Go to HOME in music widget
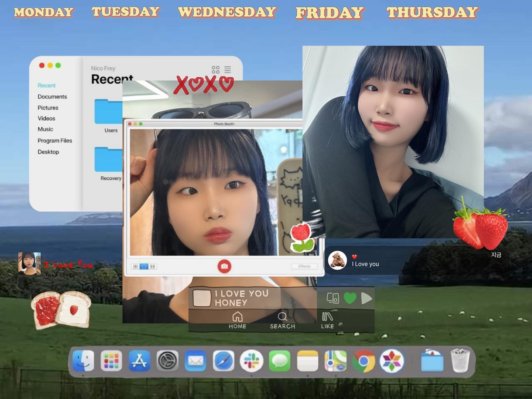This screenshot has height=399, width=532. point(237,320)
